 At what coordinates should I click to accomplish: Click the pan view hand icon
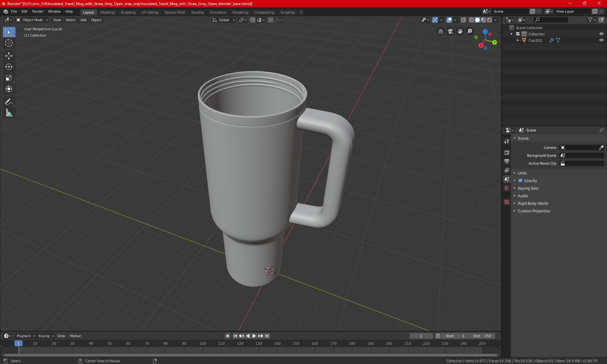460,31
